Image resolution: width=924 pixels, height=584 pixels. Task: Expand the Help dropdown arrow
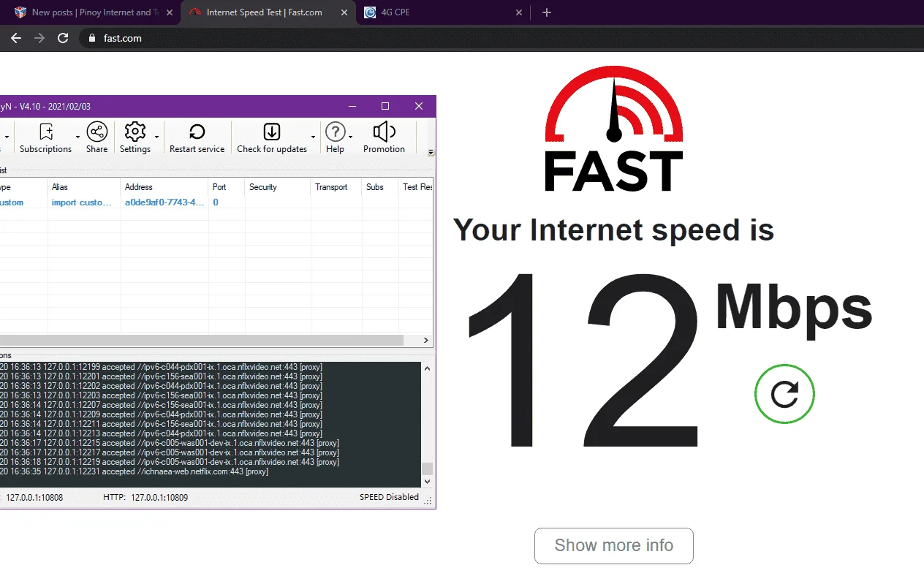coord(351,137)
